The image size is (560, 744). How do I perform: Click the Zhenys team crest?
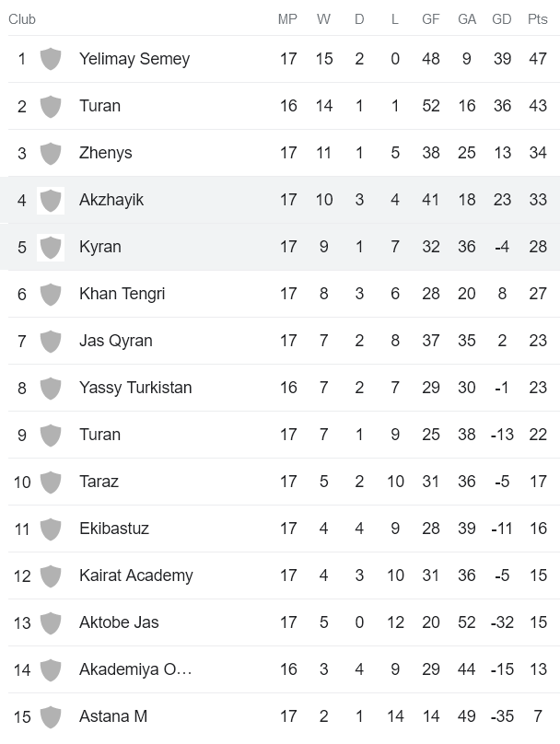coord(51,153)
